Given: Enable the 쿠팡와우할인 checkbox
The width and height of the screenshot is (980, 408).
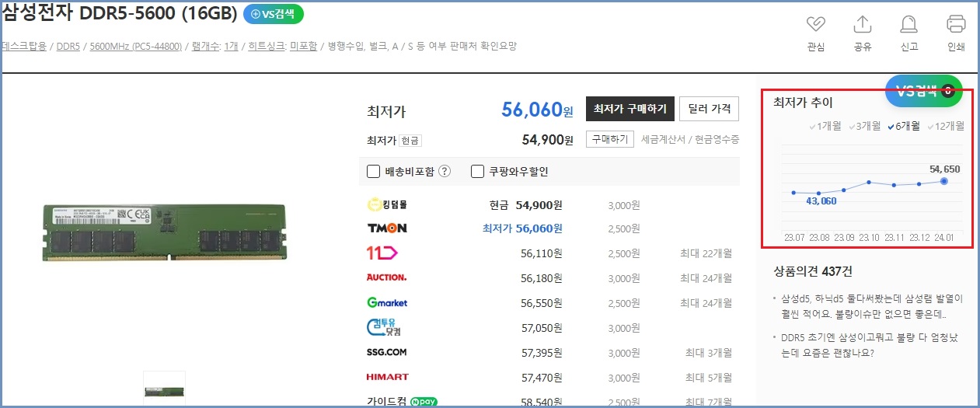Looking at the screenshot, I should pos(478,172).
